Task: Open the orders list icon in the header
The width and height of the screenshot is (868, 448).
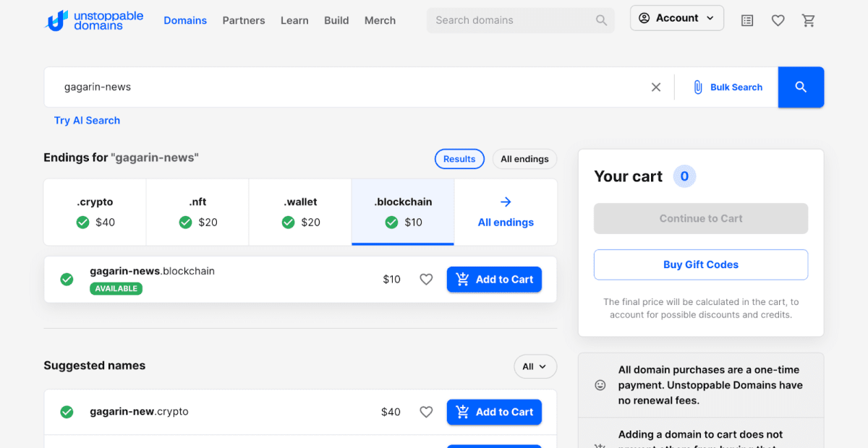Action: (747, 21)
